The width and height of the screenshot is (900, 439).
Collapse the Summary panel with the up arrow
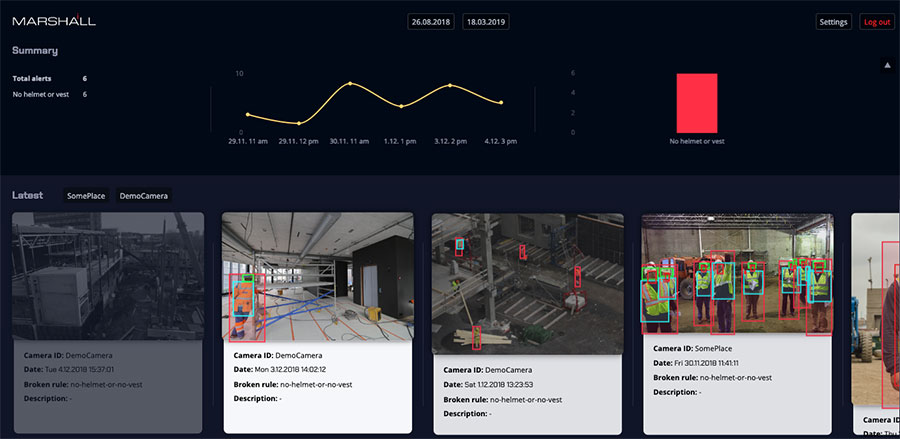(886, 65)
